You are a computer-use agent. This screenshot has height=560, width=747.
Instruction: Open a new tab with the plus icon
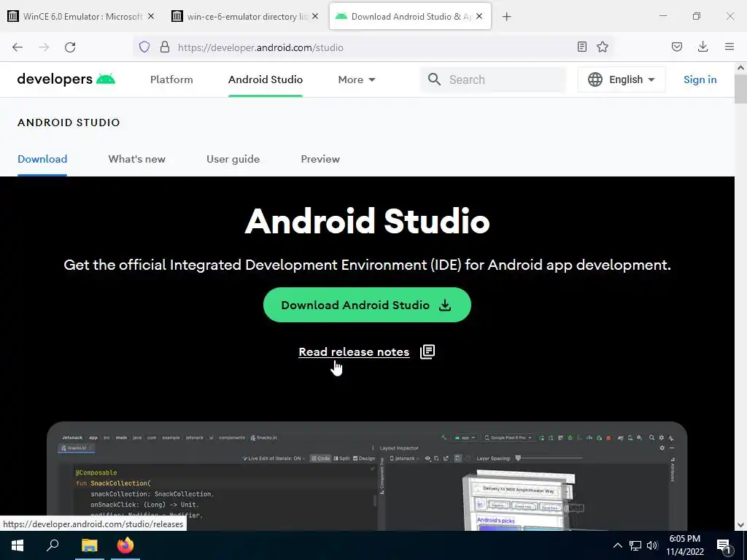pyautogui.click(x=507, y=17)
